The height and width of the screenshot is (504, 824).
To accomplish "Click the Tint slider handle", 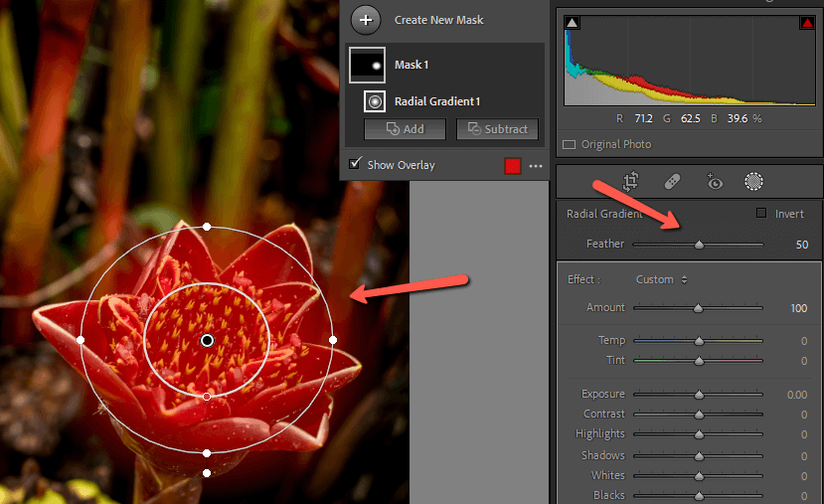I will (x=699, y=361).
